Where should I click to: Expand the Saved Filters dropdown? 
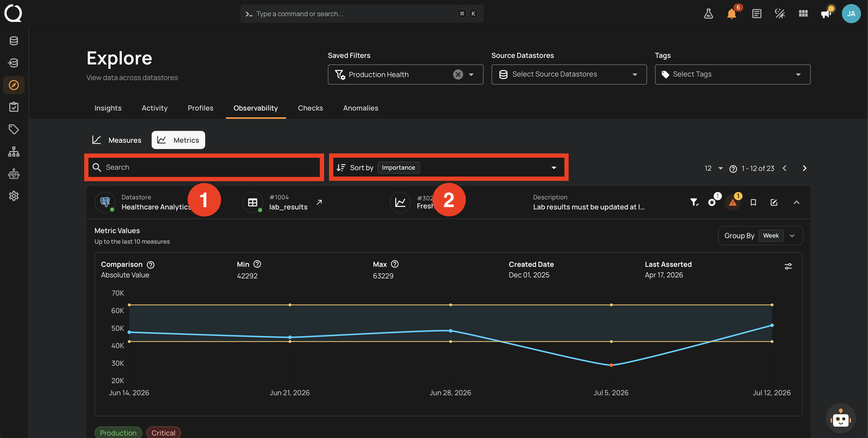471,75
